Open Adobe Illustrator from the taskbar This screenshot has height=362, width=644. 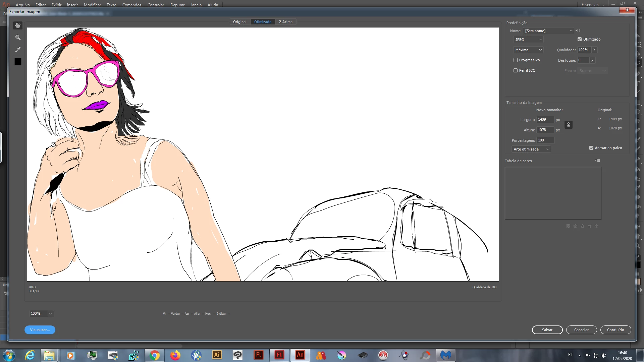pyautogui.click(x=217, y=355)
